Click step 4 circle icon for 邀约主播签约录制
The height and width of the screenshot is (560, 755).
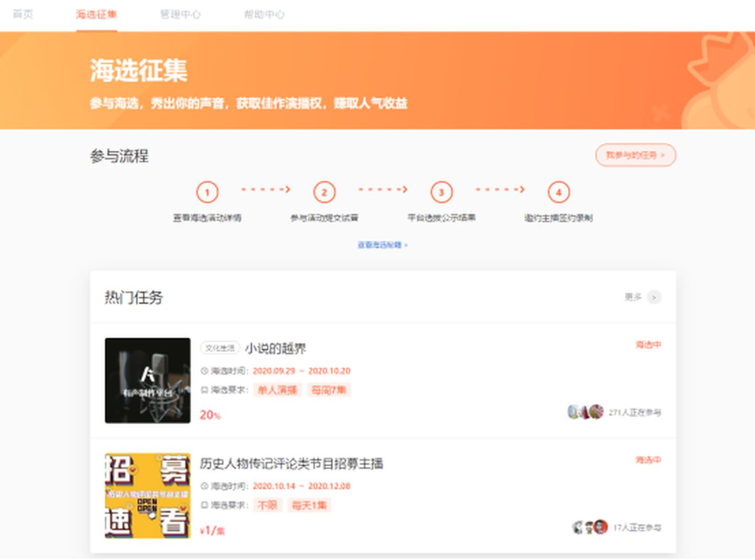(x=558, y=192)
